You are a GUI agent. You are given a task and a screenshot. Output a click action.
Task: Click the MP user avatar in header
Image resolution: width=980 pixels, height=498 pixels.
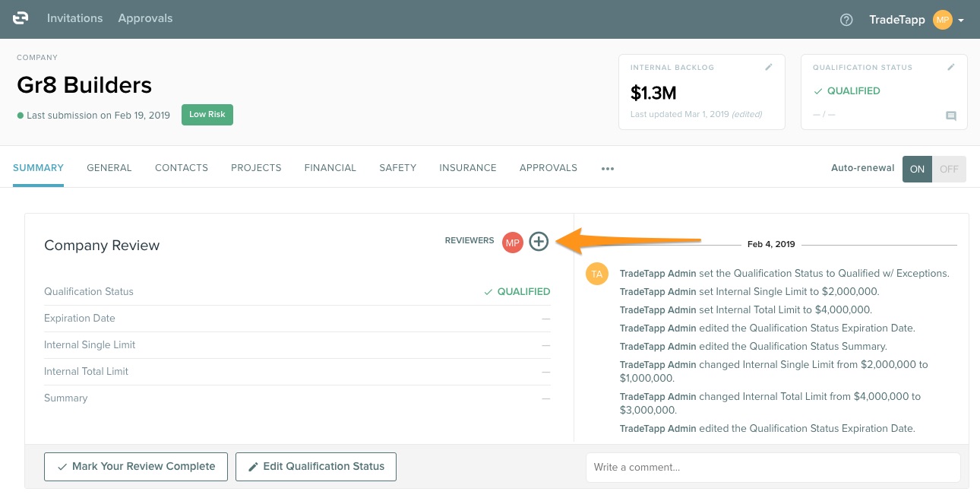(942, 20)
